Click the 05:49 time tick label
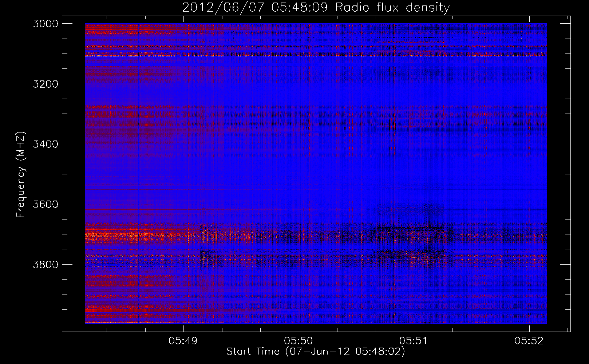The width and height of the screenshot is (589, 364). (x=183, y=341)
